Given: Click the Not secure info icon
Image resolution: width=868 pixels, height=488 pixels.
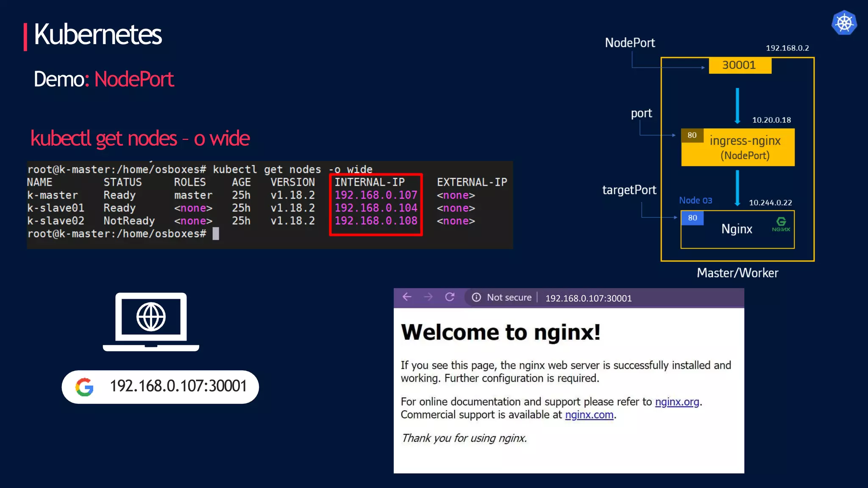Looking at the screenshot, I should click(x=476, y=297).
